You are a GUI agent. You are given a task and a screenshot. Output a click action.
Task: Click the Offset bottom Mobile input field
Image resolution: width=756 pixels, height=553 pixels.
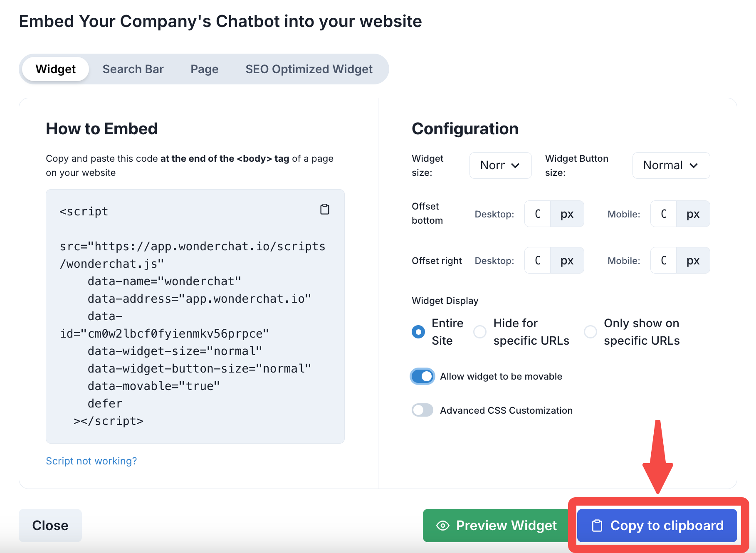[x=664, y=214]
